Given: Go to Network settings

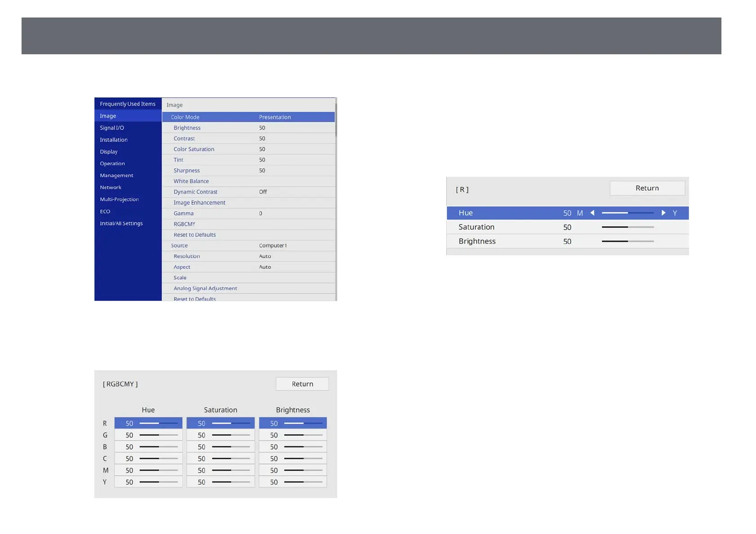Looking at the screenshot, I should click(x=128, y=187).
